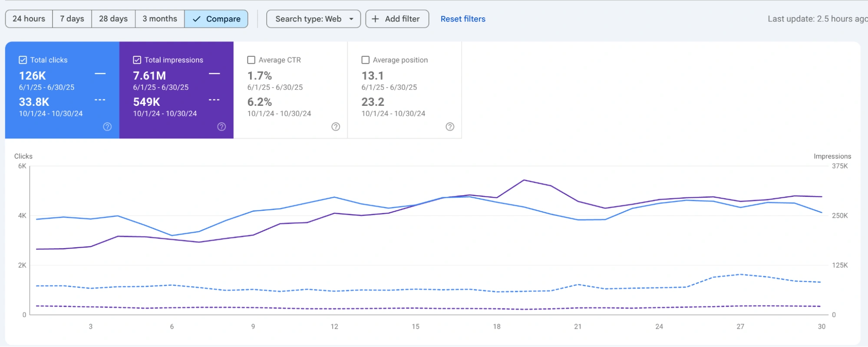Enable the Average CTR checkbox
The width and height of the screenshot is (868, 347).
pos(251,60)
